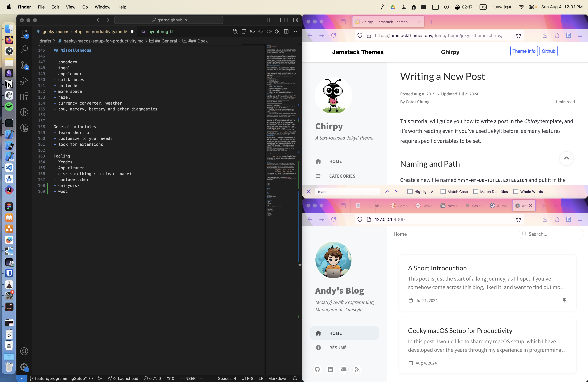
Task: Click the GitHub icon on Andy's Blog sidebar
Action: (x=317, y=369)
